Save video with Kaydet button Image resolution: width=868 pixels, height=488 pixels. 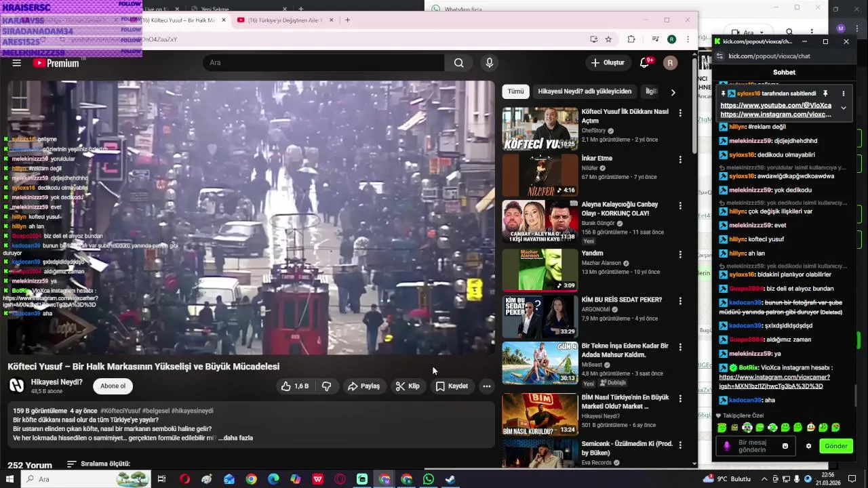(x=452, y=386)
